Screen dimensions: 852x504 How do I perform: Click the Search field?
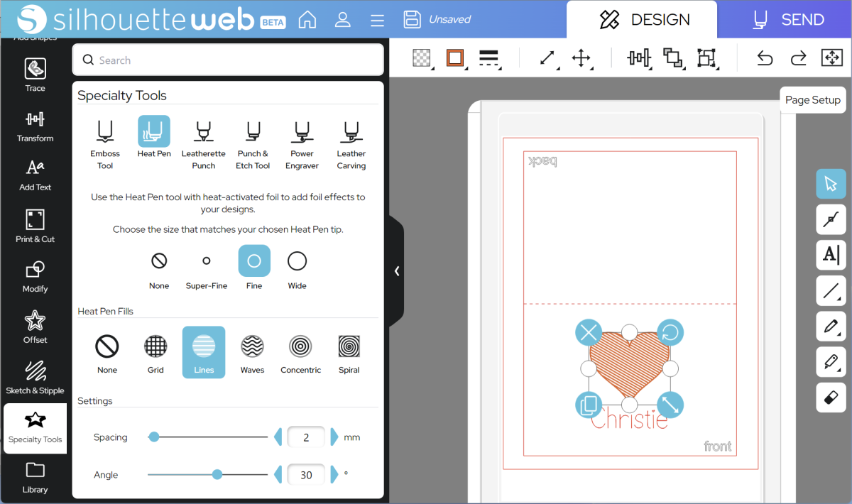pos(228,60)
